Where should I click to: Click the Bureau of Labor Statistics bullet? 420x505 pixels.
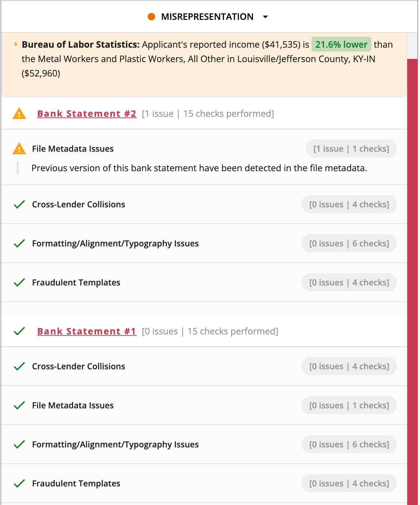(x=16, y=44)
